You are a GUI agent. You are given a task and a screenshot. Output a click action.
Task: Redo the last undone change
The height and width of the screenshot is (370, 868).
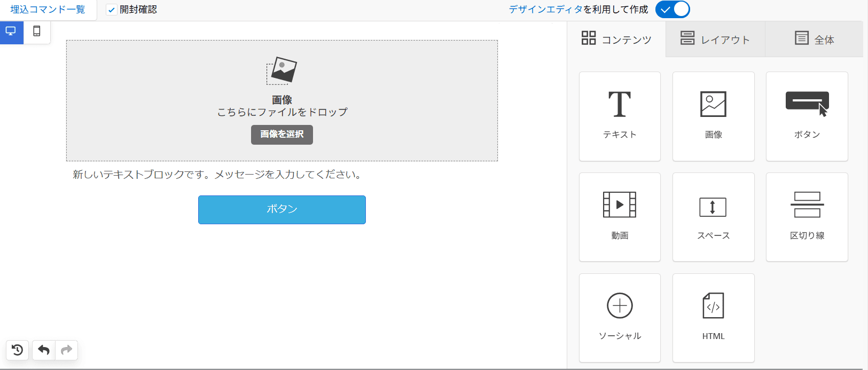click(x=66, y=350)
